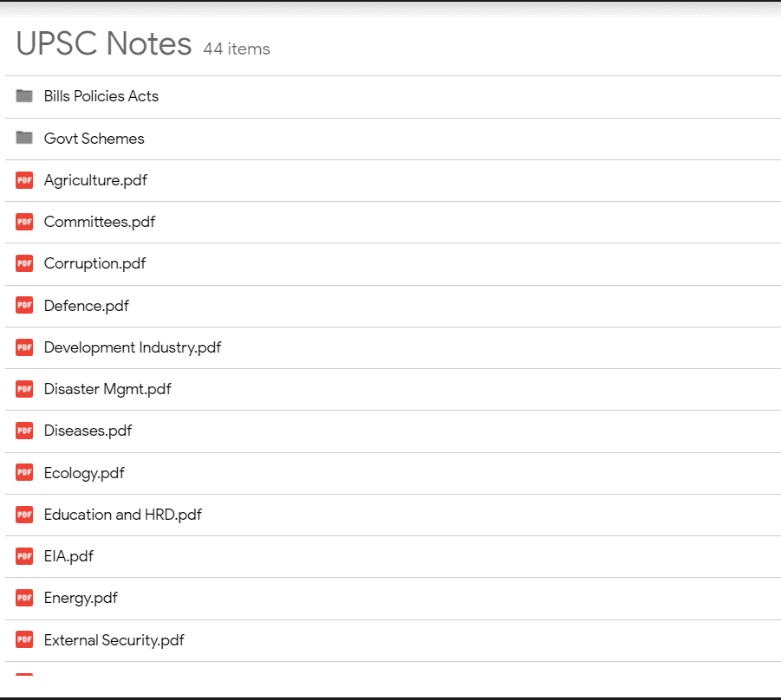Click the PDF icon beside Ecology.pdf
Image resolution: width=781 pixels, height=700 pixels.
24,472
